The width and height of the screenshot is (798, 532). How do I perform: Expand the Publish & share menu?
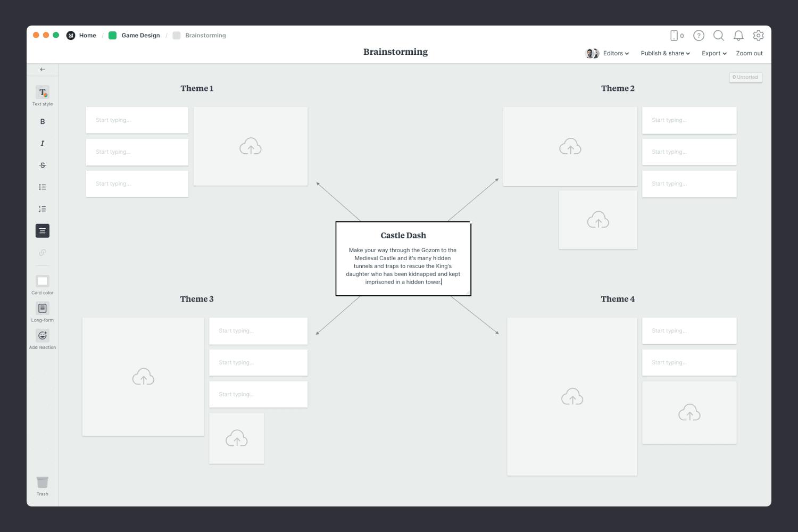click(x=664, y=53)
